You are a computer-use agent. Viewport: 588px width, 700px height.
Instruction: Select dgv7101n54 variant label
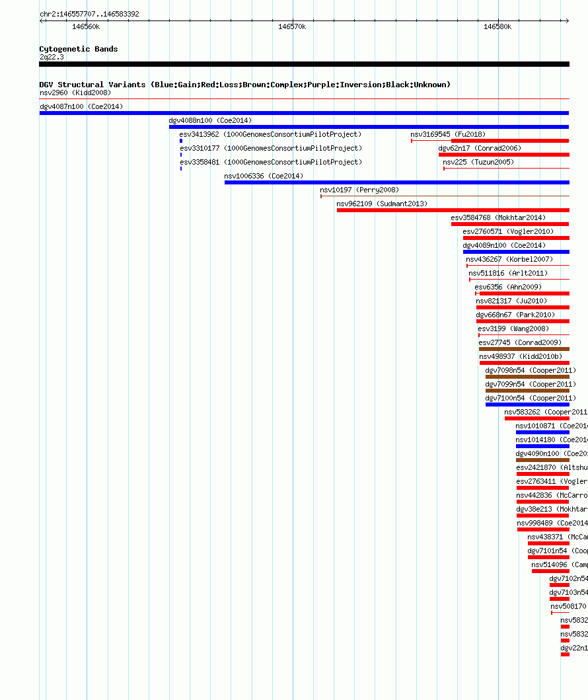tap(558, 551)
